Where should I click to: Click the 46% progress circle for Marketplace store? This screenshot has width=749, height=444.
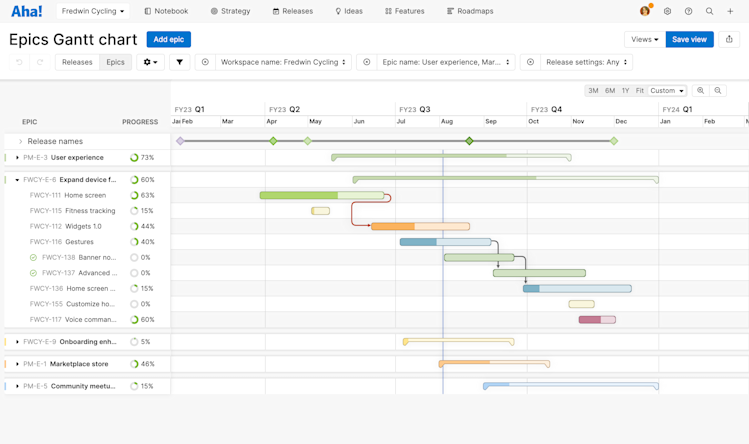[134, 364]
